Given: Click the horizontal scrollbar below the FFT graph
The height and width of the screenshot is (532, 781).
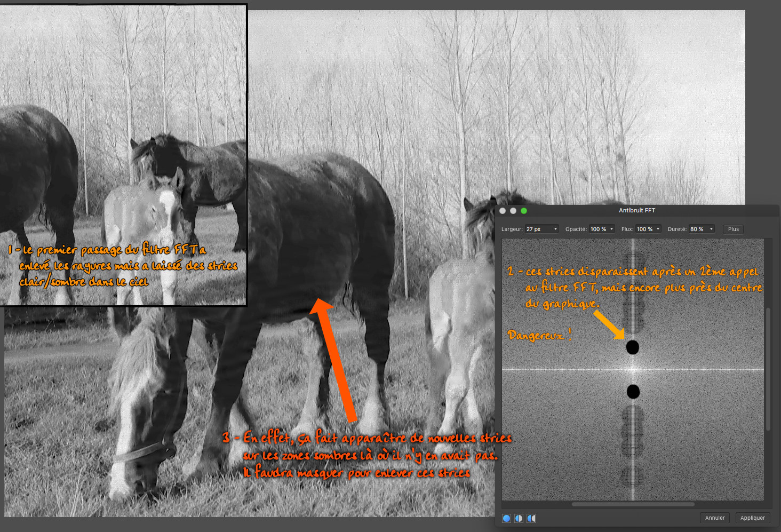Looking at the screenshot, I should click(633, 504).
